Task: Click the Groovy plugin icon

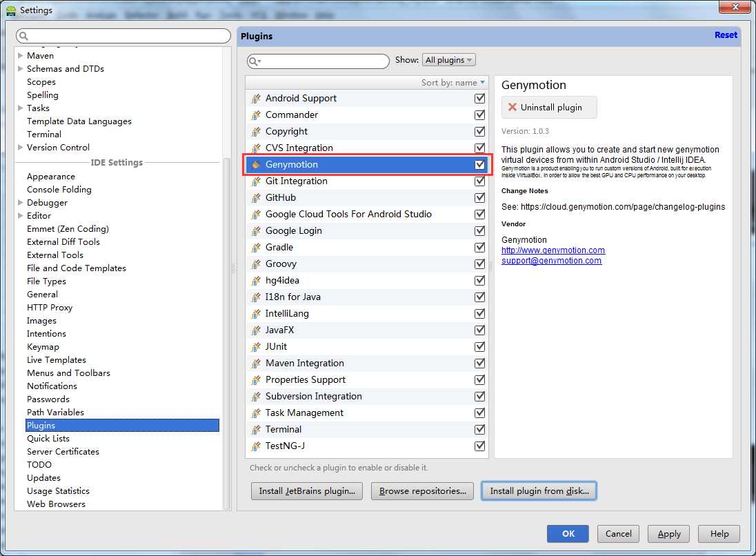Action: 256,264
